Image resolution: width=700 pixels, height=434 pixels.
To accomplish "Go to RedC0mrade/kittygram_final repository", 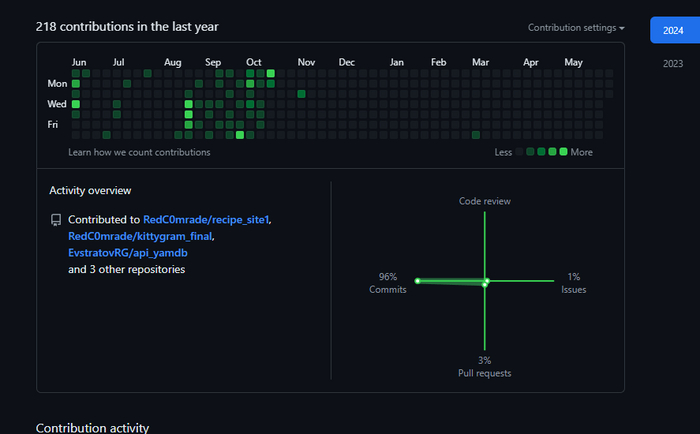I will tap(140, 236).
